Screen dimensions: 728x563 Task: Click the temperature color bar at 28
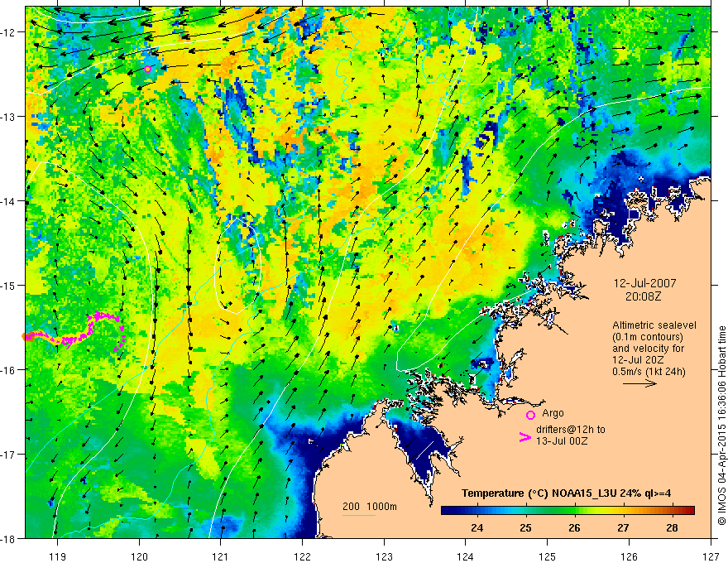click(x=672, y=511)
